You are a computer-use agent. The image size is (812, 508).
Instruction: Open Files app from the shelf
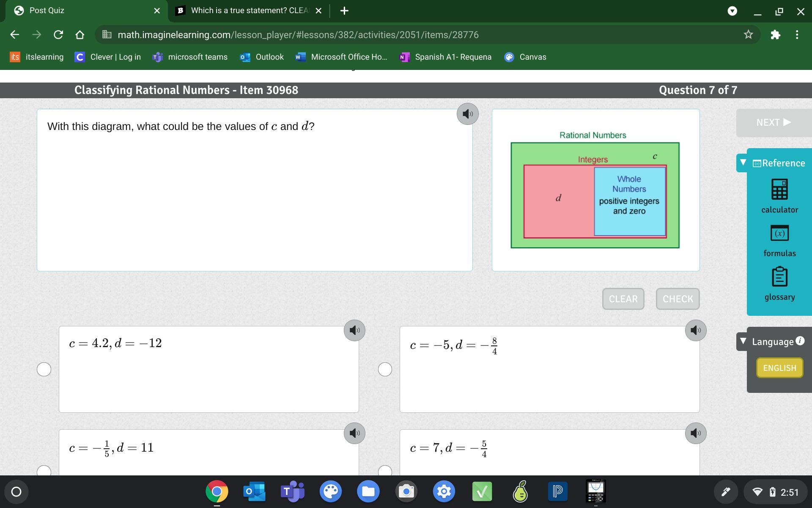click(368, 491)
